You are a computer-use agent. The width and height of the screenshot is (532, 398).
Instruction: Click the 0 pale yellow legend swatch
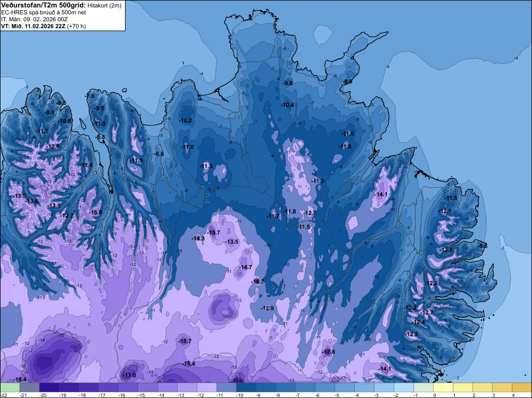[x=443, y=387]
